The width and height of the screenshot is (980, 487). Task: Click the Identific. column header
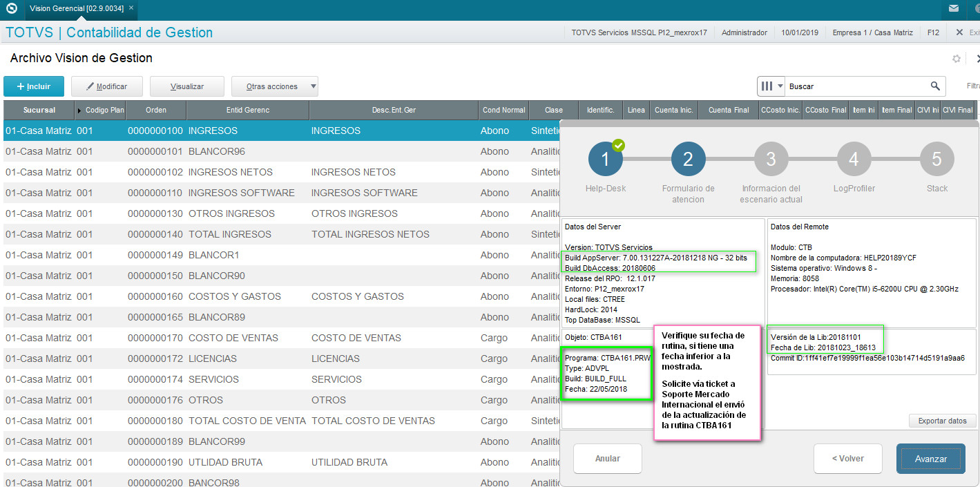tap(601, 111)
